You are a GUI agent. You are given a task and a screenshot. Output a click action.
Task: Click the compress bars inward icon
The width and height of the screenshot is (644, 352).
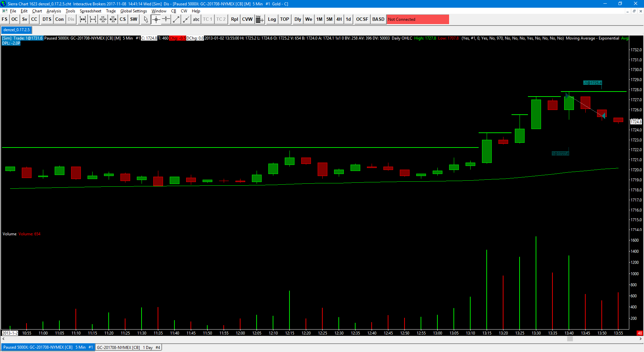(x=103, y=19)
